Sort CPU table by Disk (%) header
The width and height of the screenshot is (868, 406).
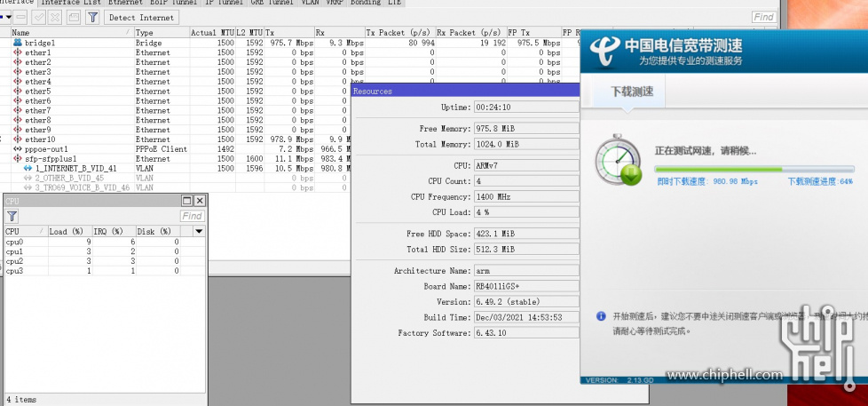pos(158,231)
